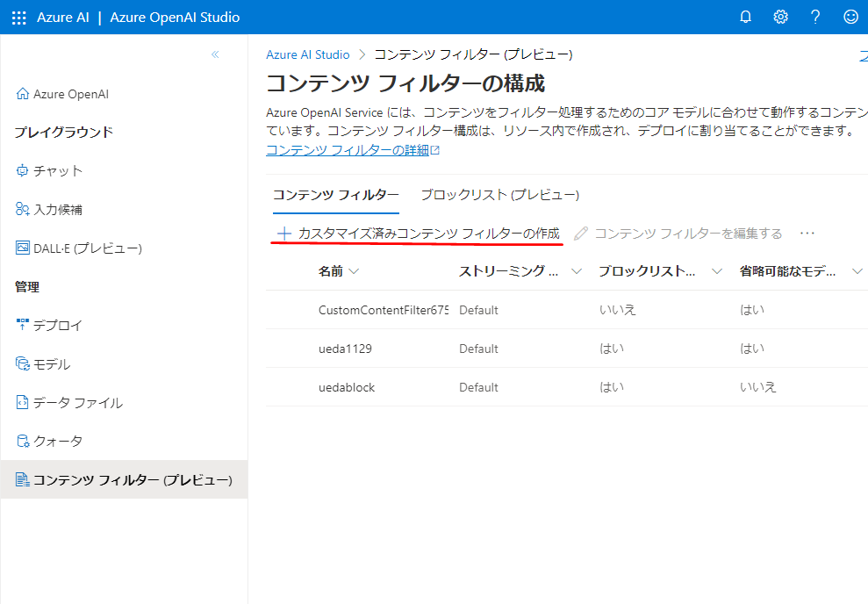Screen dimensions: 868x604
Task: Select the uedablock row
Action: point(567,387)
